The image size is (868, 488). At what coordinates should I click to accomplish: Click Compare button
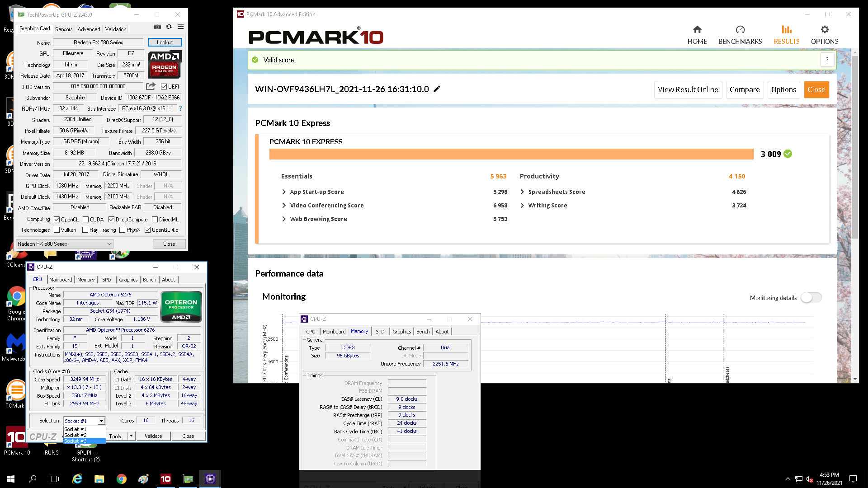point(744,89)
